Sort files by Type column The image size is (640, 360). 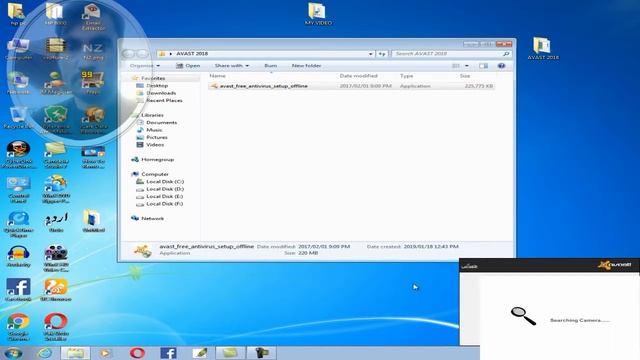(x=407, y=76)
